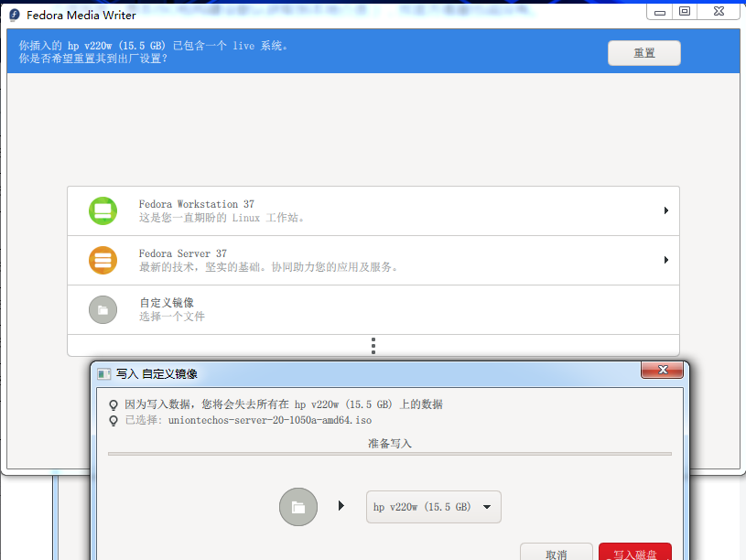The width and height of the screenshot is (746, 560).
Task: Click the 这是您一直期盼的 Linux 工作站 description
Action: click(x=222, y=218)
